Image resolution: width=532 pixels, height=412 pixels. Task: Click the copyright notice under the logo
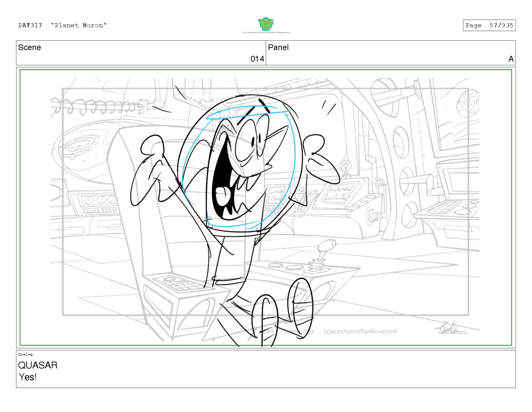pyautogui.click(x=266, y=33)
